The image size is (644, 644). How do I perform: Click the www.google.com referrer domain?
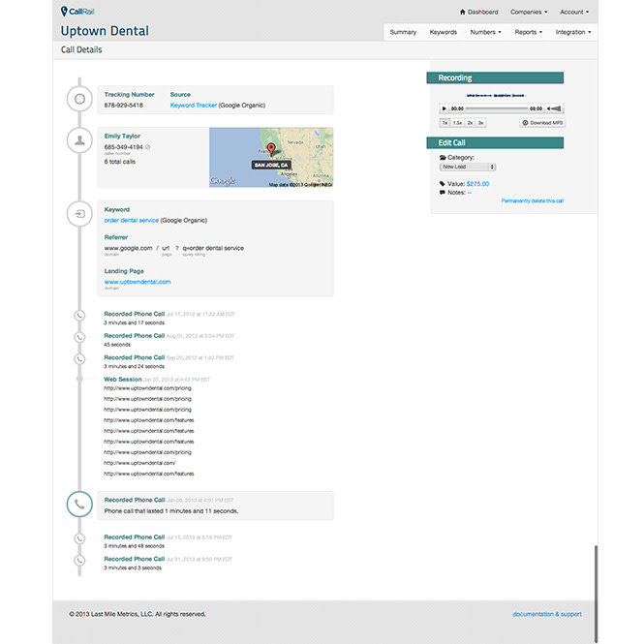click(128, 248)
